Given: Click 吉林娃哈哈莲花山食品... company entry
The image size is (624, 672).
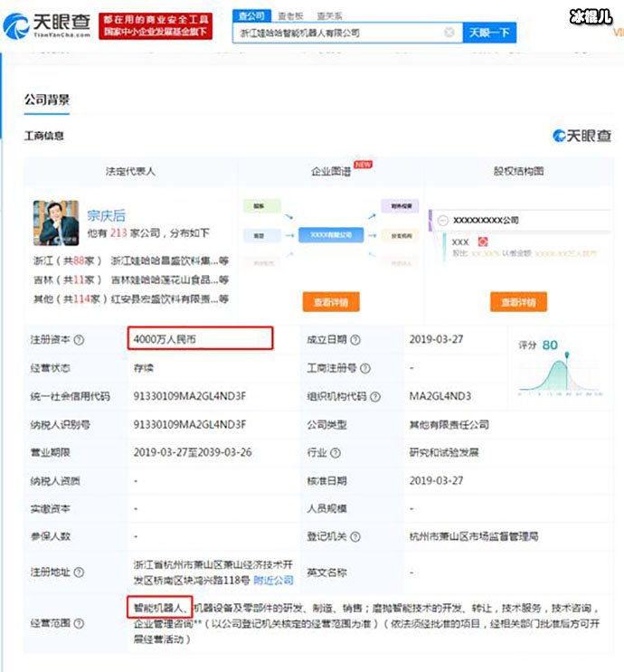Looking at the screenshot, I should pyautogui.click(x=170, y=279).
